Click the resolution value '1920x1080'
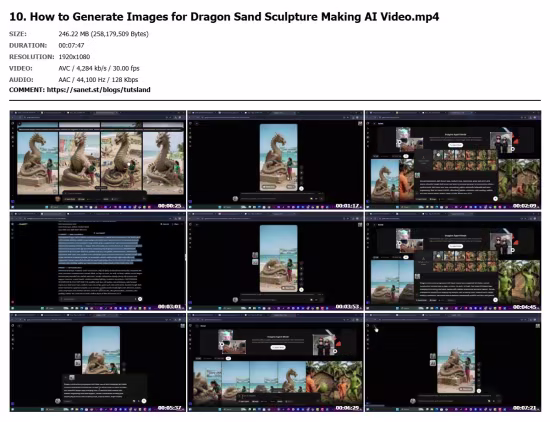The image size is (550, 422). click(74, 57)
